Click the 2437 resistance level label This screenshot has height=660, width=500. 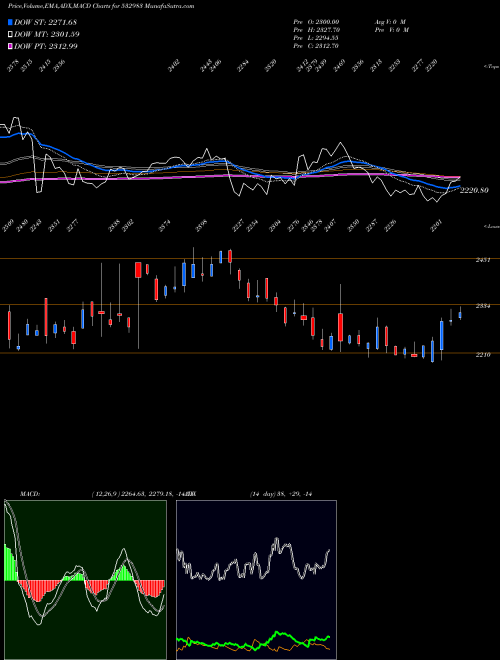pyautogui.click(x=483, y=260)
